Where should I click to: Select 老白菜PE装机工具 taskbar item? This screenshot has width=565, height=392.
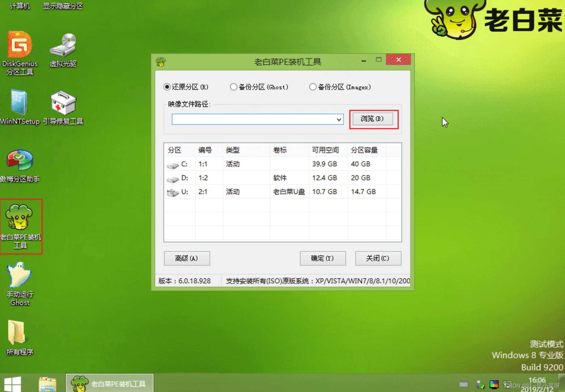(109, 383)
